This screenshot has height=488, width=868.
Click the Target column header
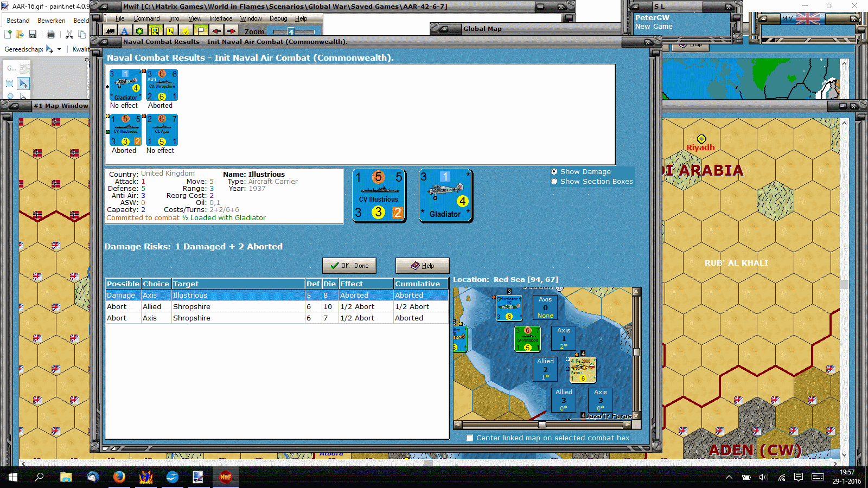coord(238,284)
